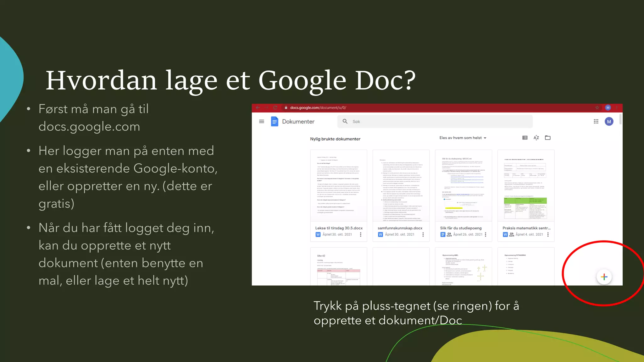Open the 'Uke 42' document thumbnail
The height and width of the screenshot is (362, 644).
click(x=339, y=266)
